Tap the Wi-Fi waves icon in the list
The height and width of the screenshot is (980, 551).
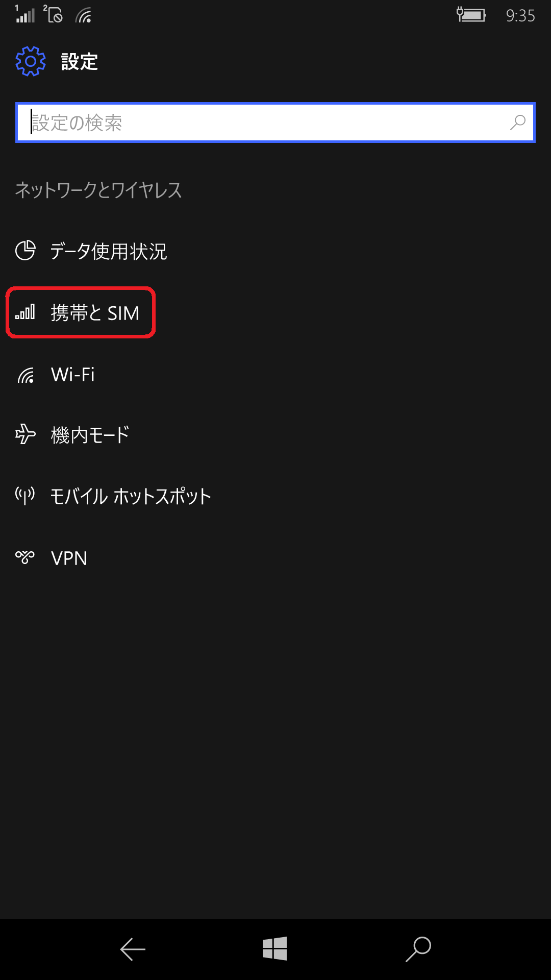point(26,375)
